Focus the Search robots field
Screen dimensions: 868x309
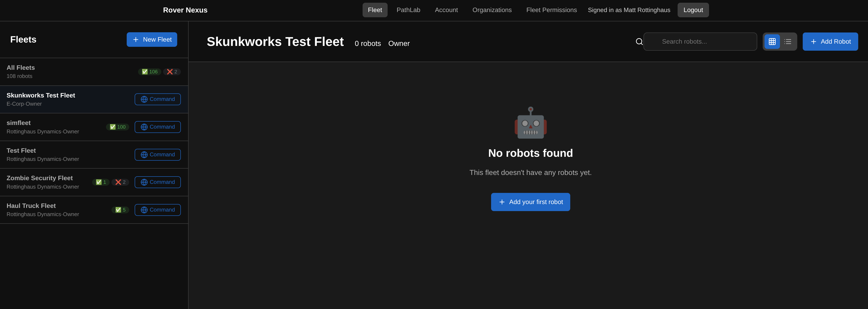click(x=700, y=41)
